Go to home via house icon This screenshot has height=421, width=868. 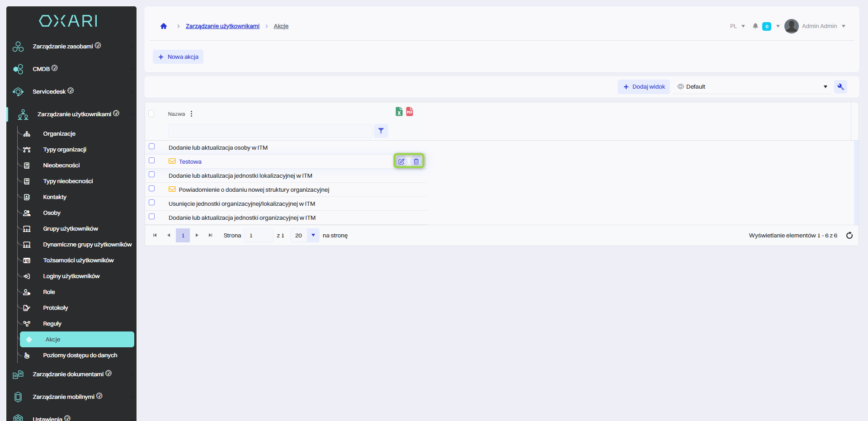164,26
